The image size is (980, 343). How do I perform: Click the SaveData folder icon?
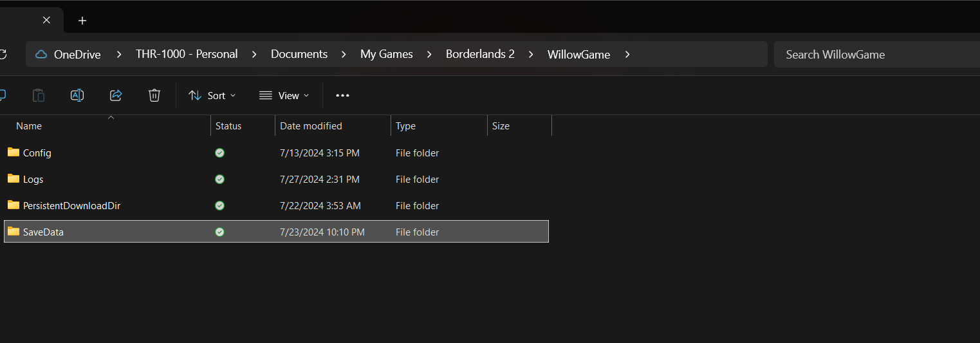click(13, 232)
